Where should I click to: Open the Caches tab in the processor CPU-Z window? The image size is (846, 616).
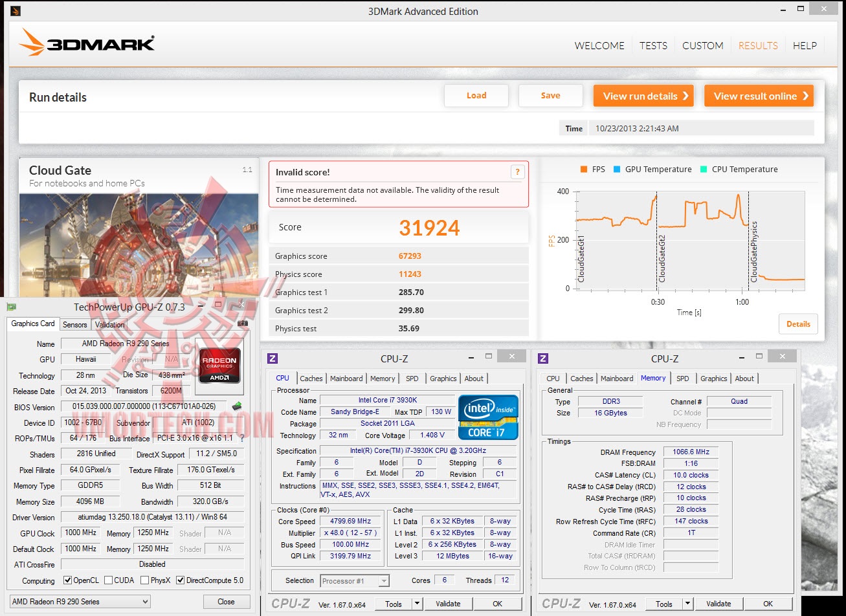(x=311, y=379)
